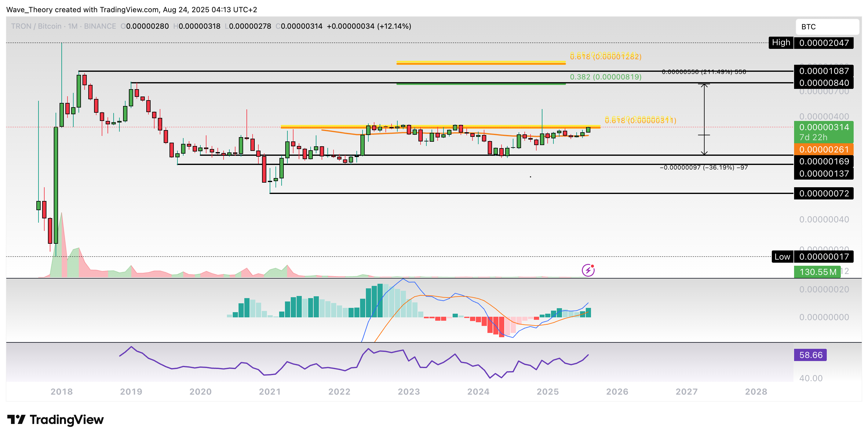Select the High price label tag
This screenshot has width=868, height=438.
pos(781,43)
